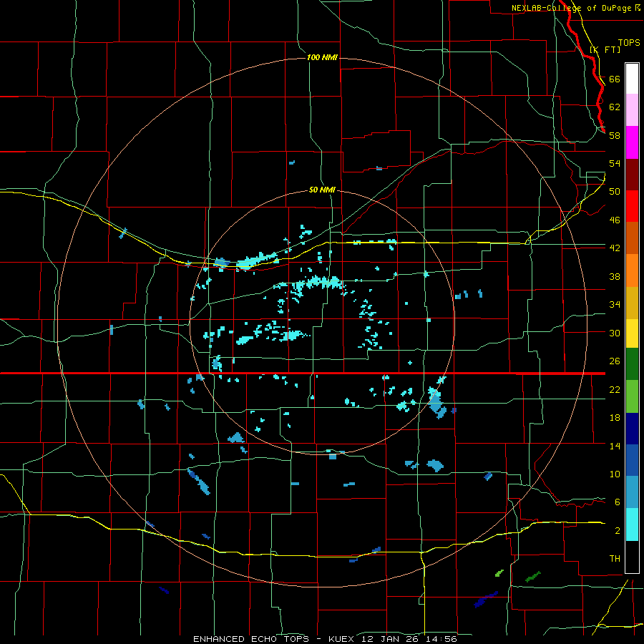Click the 22 legend scale value

click(x=615, y=389)
